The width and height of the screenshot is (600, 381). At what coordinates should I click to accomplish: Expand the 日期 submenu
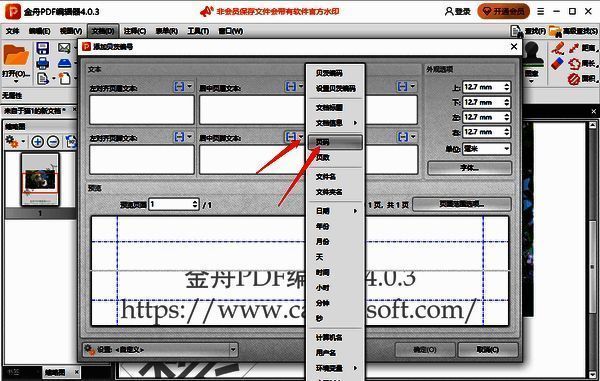[x=335, y=211]
